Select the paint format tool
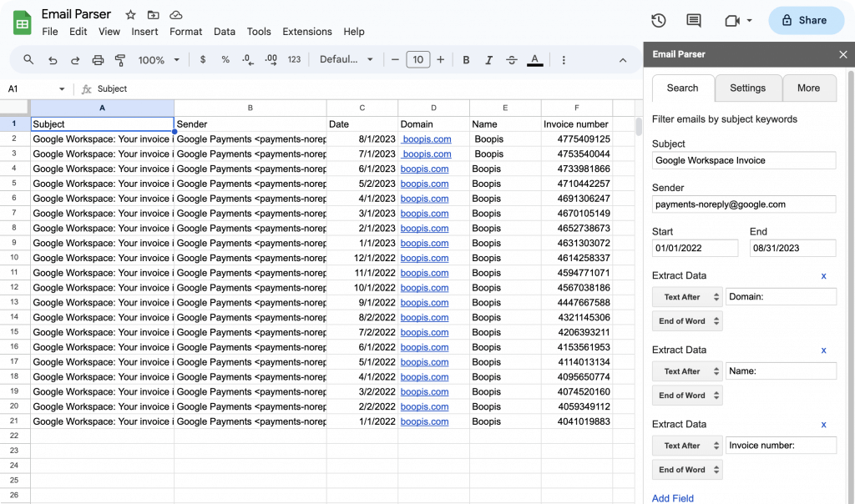Screen dimensions: 855x504 pos(119,60)
